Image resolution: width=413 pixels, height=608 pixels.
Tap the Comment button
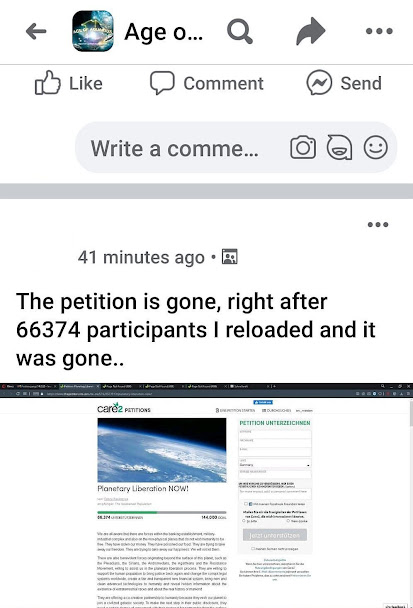pos(207,83)
